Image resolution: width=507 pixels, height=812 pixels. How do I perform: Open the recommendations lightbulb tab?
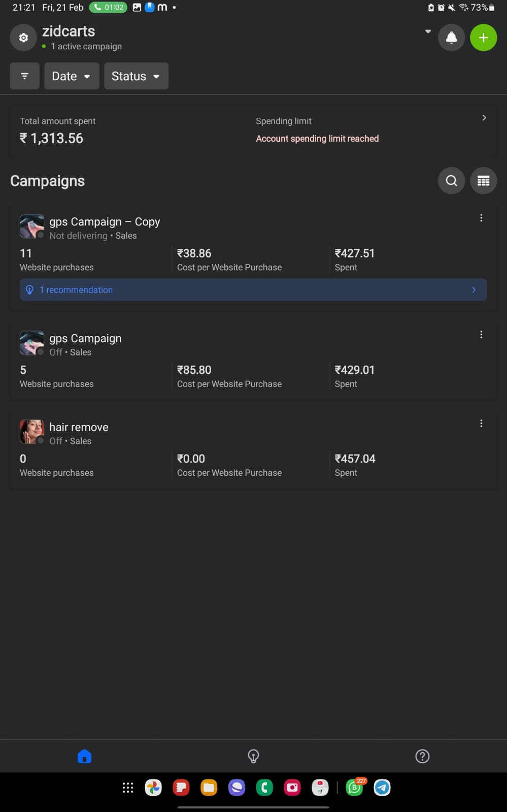[x=253, y=756]
